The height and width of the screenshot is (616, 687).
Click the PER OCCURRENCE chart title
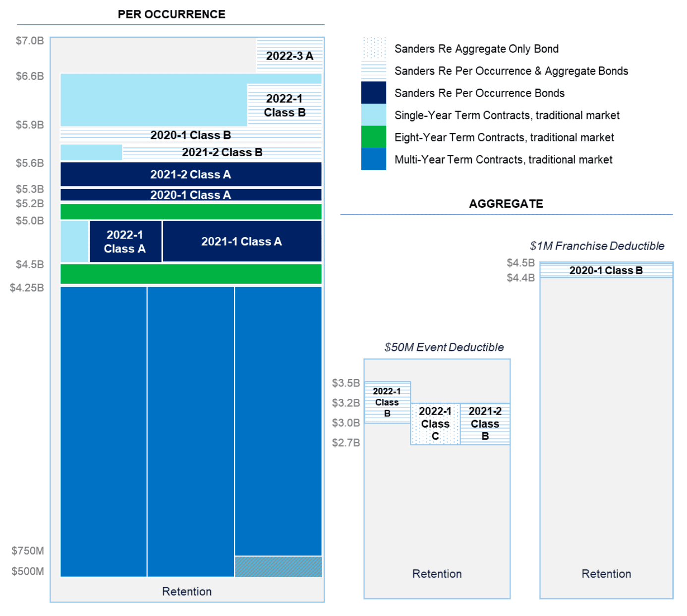click(x=172, y=14)
